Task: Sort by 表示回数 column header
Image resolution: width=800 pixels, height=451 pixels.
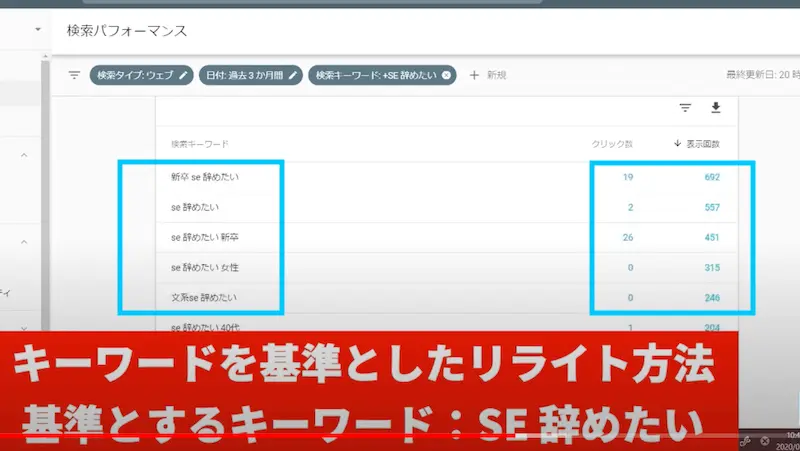Action: coord(698,144)
